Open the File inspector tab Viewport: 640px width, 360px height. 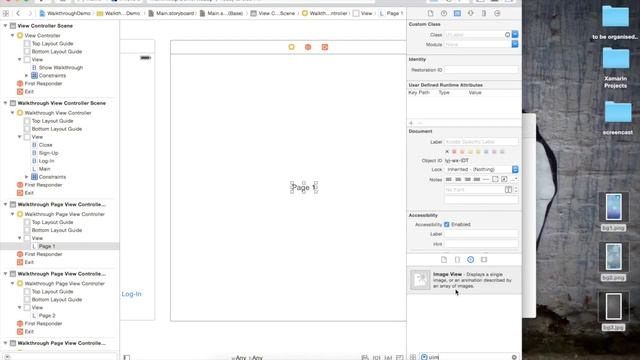(430, 13)
